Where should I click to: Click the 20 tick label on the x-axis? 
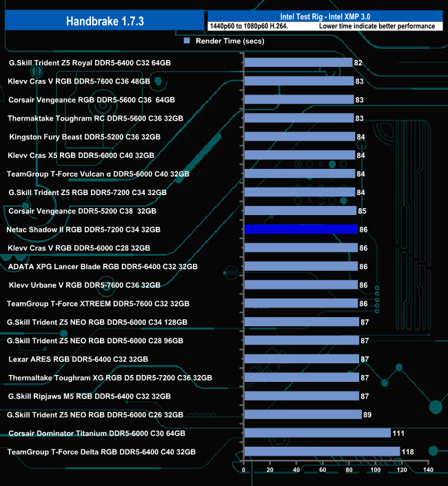tap(270, 470)
